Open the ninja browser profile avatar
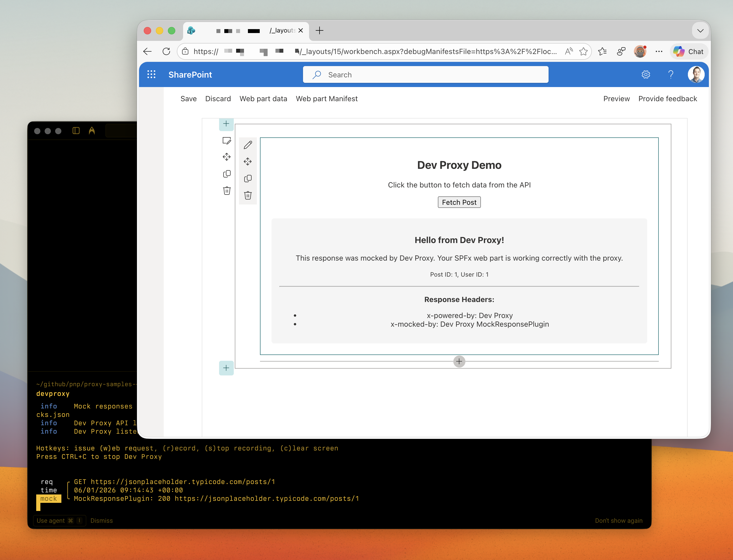733x560 pixels. point(641,51)
